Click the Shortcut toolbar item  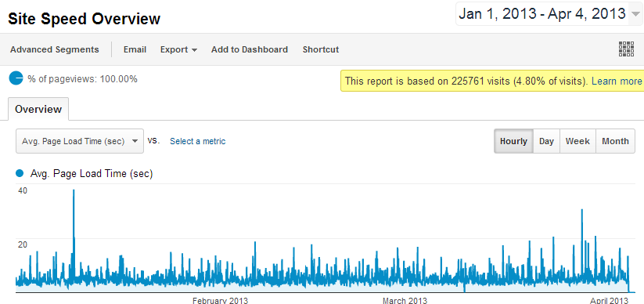[321, 49]
